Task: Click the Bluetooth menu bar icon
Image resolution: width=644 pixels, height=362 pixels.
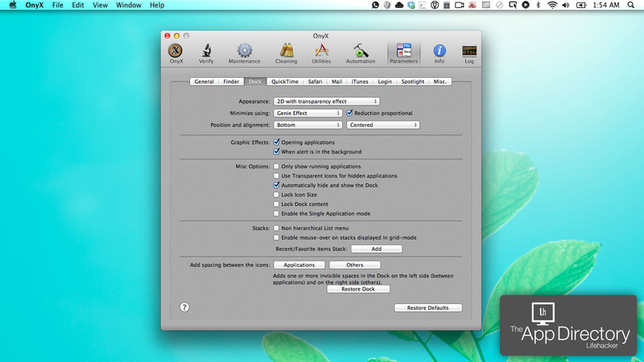Action: click(539, 5)
